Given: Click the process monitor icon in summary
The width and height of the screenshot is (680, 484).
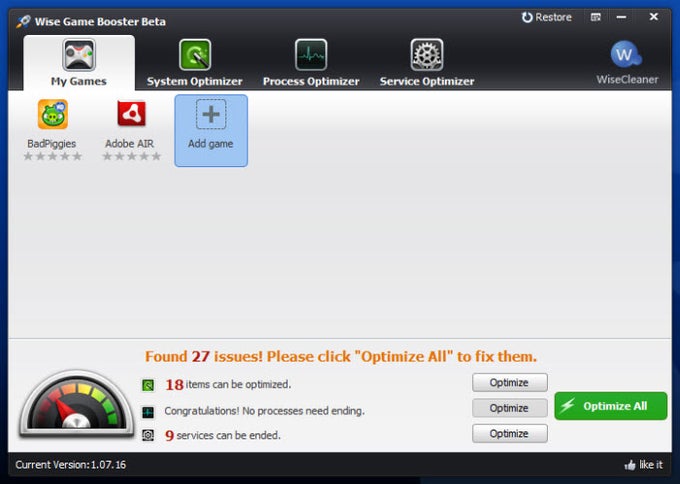Looking at the screenshot, I should [148, 412].
